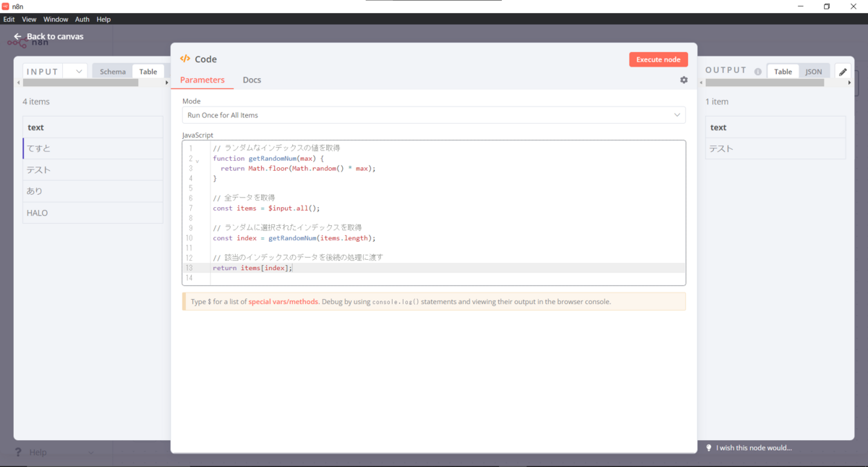Click the Help question mark icon
This screenshot has width=868, height=467.
pos(19,452)
